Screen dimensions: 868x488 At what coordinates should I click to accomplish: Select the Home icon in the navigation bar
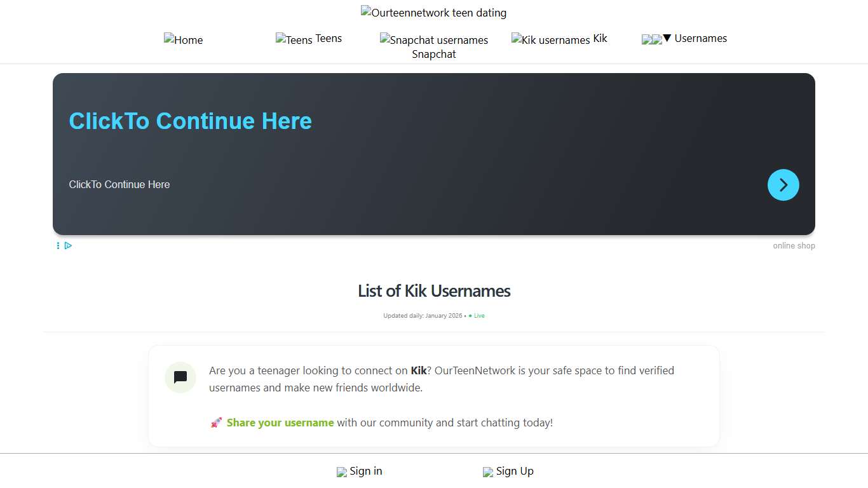coord(169,39)
